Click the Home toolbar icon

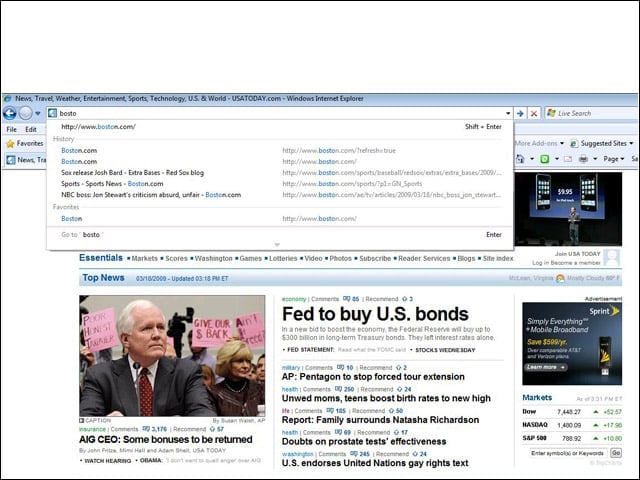tap(520, 159)
